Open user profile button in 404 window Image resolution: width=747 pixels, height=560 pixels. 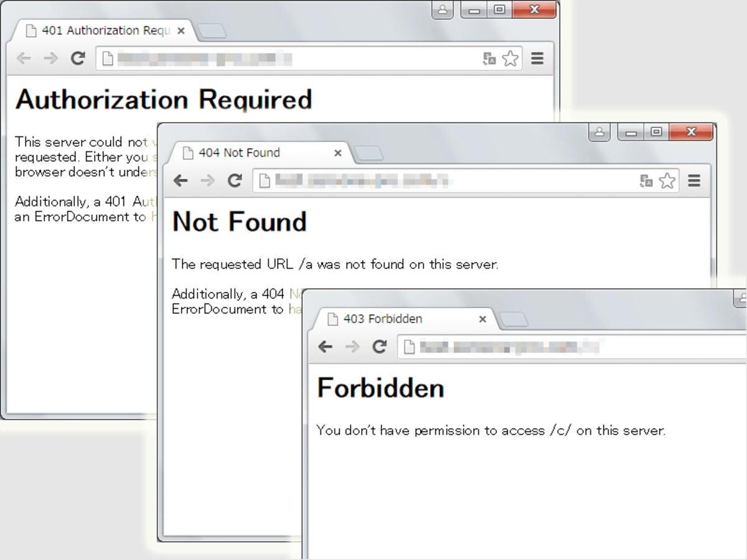(x=599, y=132)
